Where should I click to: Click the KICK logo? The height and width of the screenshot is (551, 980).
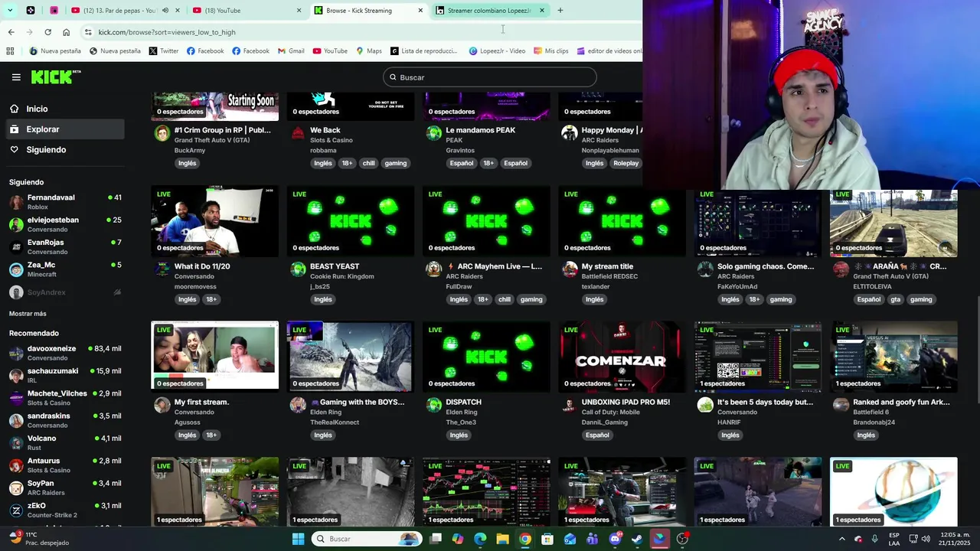click(55, 77)
